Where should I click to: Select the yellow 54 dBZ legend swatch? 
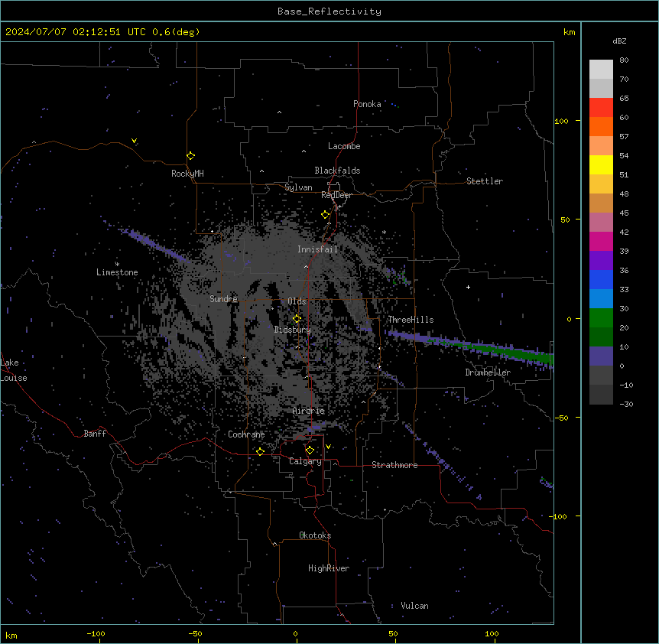point(601,164)
